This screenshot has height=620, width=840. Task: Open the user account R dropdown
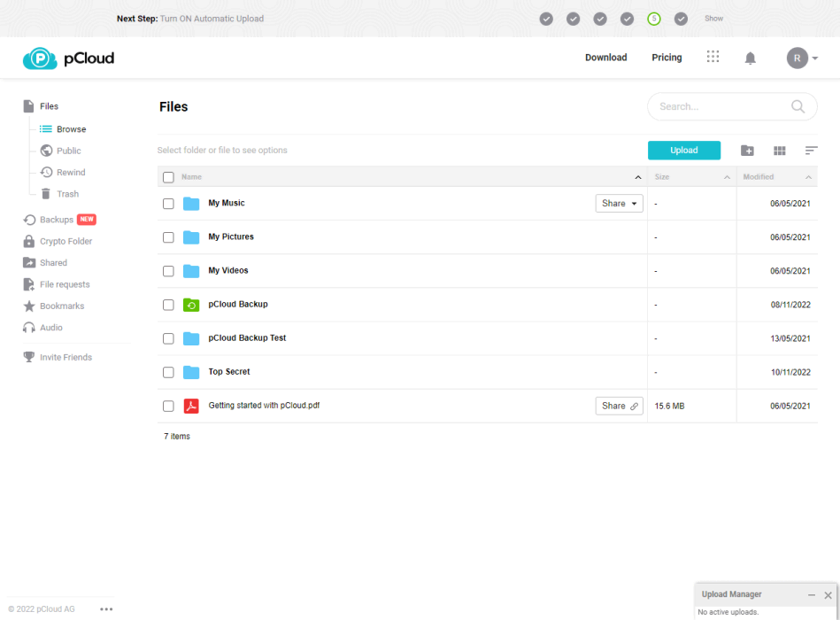point(803,58)
